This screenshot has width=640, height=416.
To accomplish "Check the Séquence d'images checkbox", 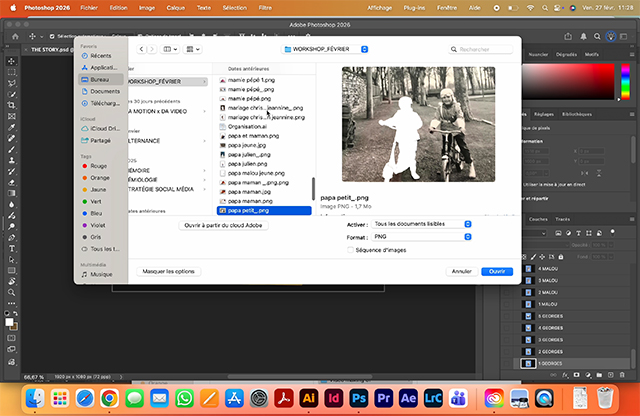I will [350, 250].
